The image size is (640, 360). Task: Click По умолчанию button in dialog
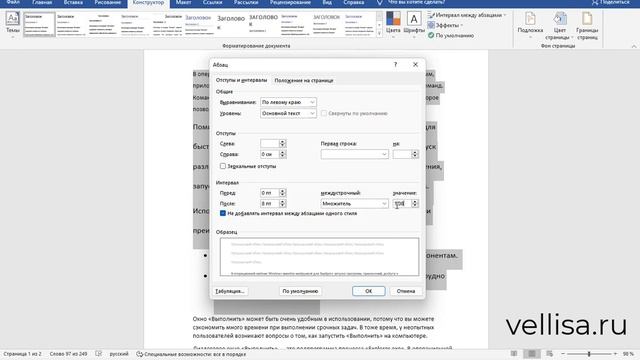(300, 291)
